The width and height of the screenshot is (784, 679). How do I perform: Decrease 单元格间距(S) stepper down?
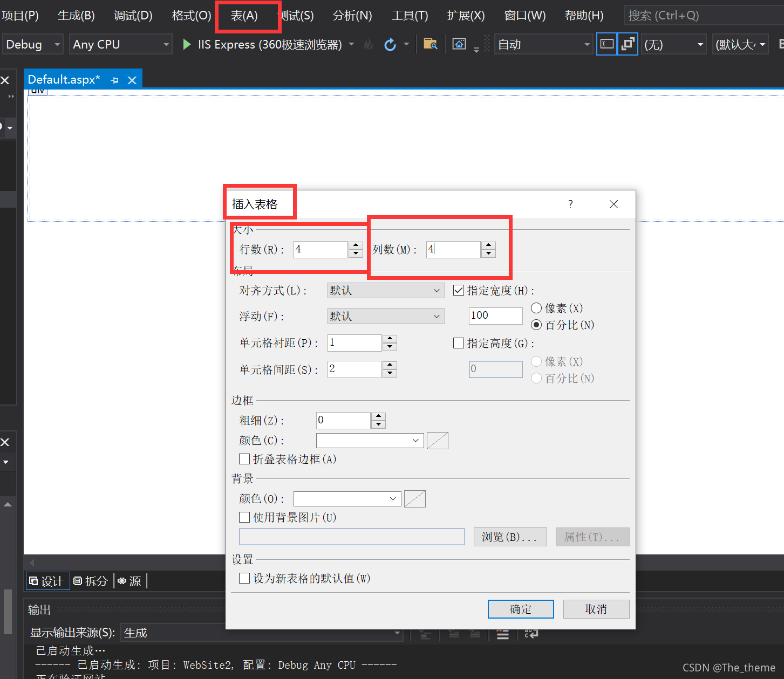pyautogui.click(x=390, y=373)
